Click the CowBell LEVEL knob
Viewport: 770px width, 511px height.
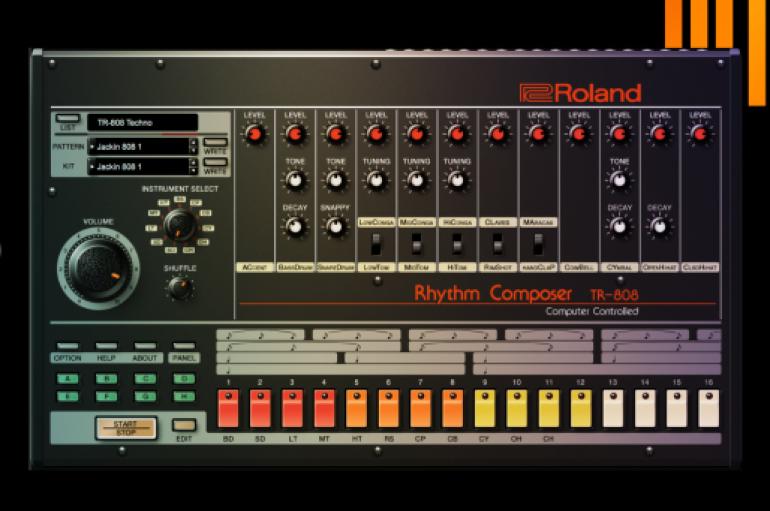click(578, 134)
